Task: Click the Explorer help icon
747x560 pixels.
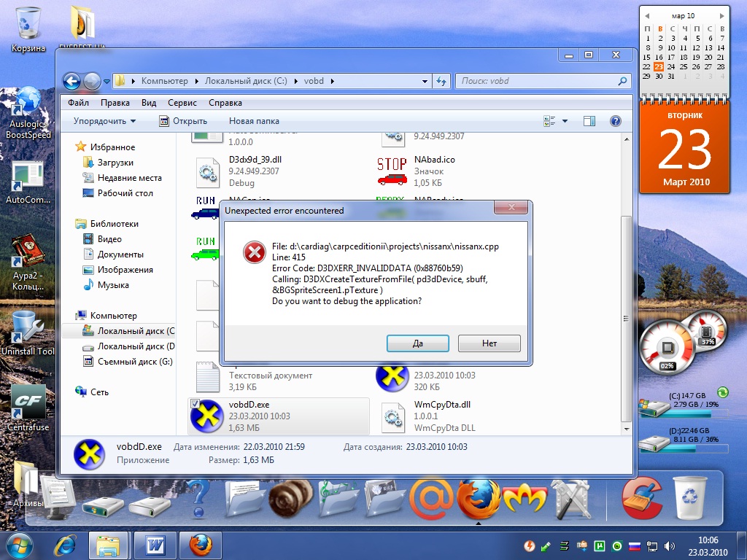Action: click(615, 121)
